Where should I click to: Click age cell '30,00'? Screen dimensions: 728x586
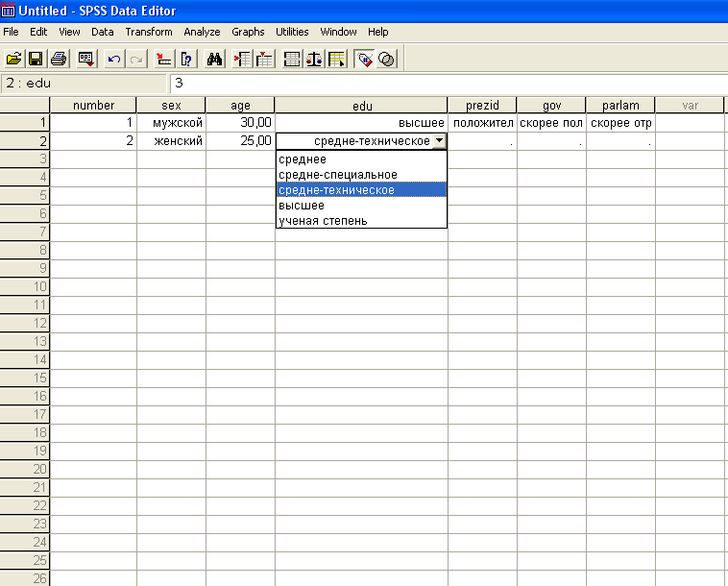click(240, 123)
